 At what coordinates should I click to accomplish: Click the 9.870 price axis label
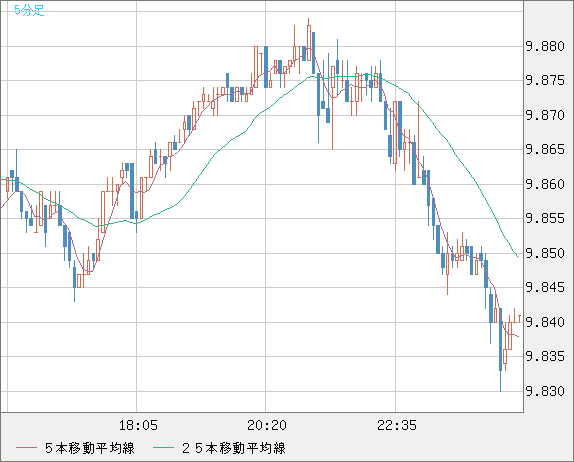click(545, 115)
